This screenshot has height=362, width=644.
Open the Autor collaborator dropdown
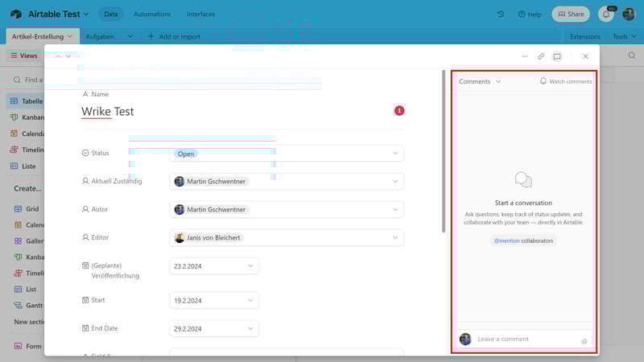[287, 209]
